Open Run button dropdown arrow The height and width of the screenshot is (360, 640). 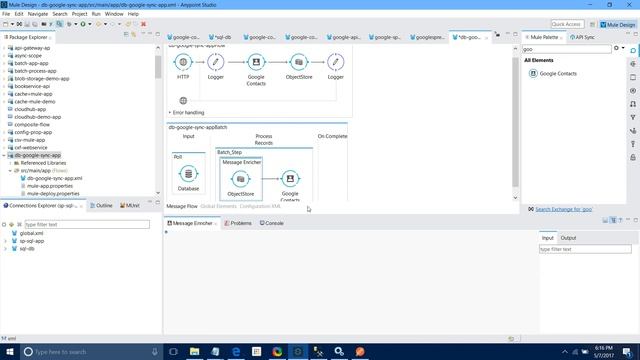click(x=90, y=24)
